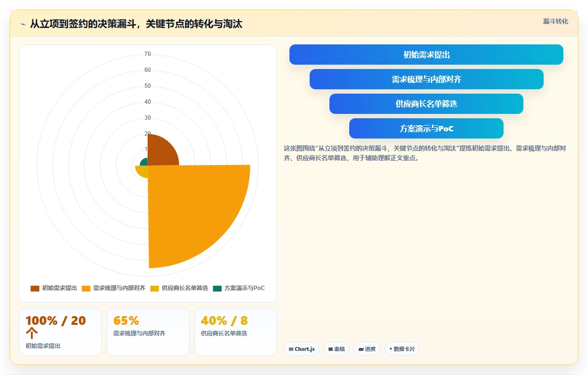Screen dimensions: 588x375
Task: Click the description paragraph starting 这张图围绕
Action: [x=425, y=153]
